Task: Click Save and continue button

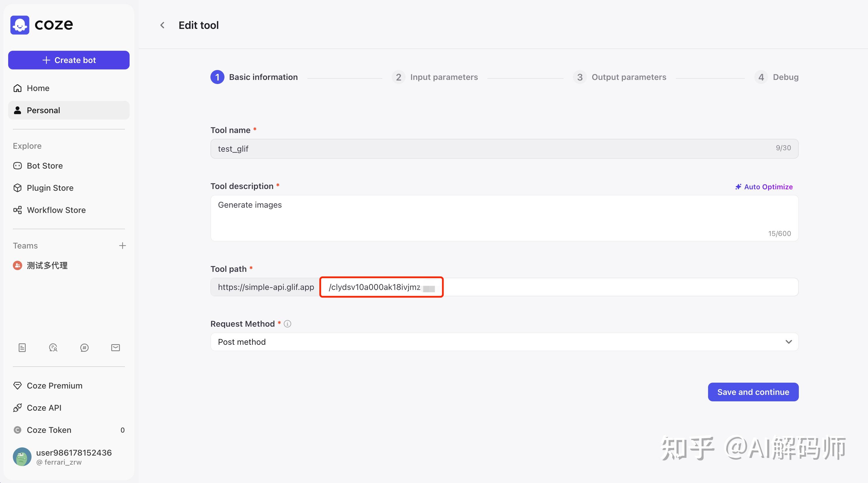Action: 753,392
